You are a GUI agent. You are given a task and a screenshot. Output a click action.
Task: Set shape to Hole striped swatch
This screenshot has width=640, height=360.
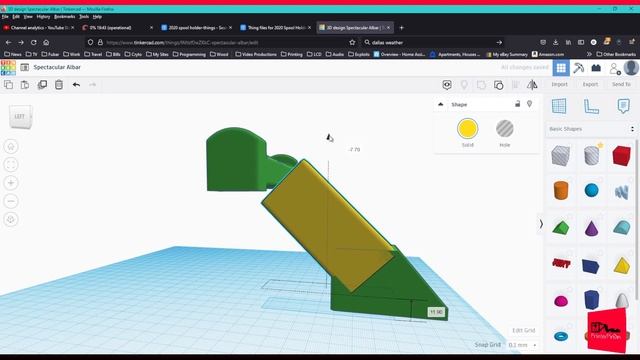[x=505, y=129]
